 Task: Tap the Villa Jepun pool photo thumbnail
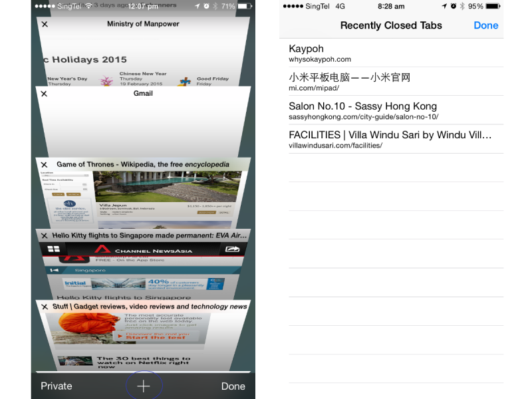(x=167, y=187)
